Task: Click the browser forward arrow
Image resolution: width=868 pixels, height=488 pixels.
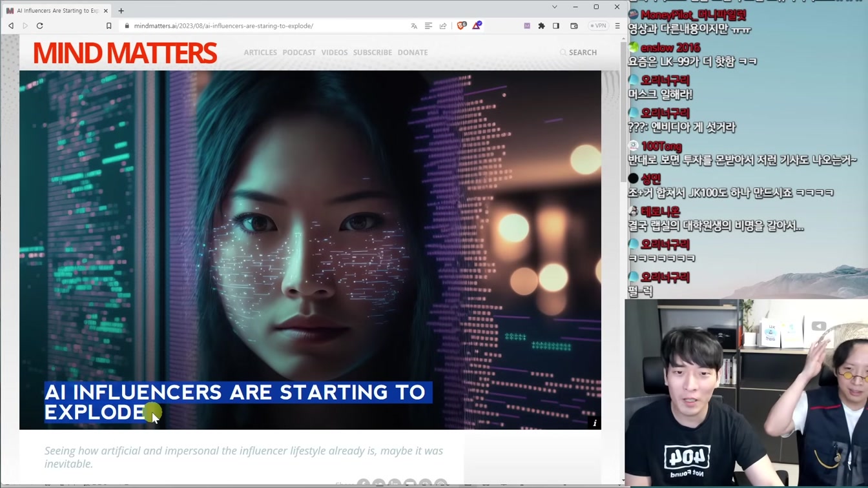Action: [25, 26]
